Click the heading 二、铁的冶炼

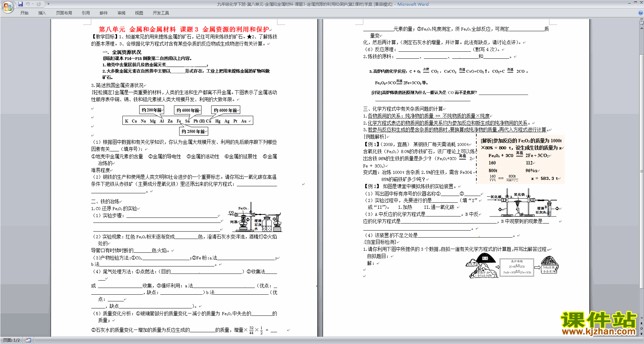[105, 201]
